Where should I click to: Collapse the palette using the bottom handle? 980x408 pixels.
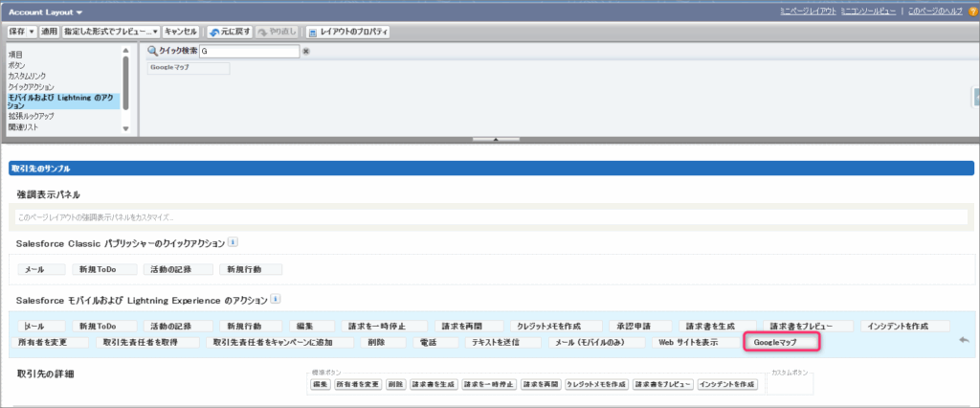pos(496,139)
